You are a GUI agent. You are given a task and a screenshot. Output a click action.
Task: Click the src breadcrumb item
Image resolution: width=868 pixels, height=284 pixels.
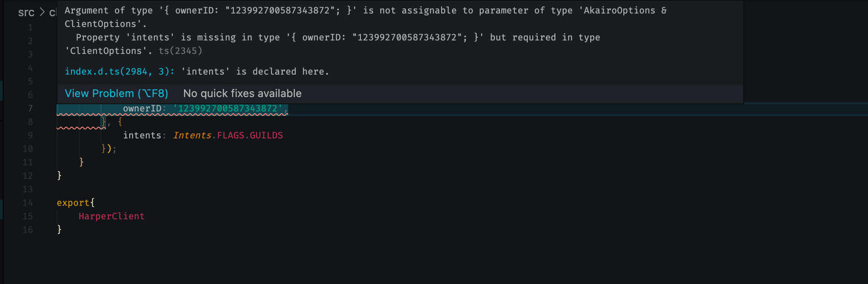tap(26, 13)
